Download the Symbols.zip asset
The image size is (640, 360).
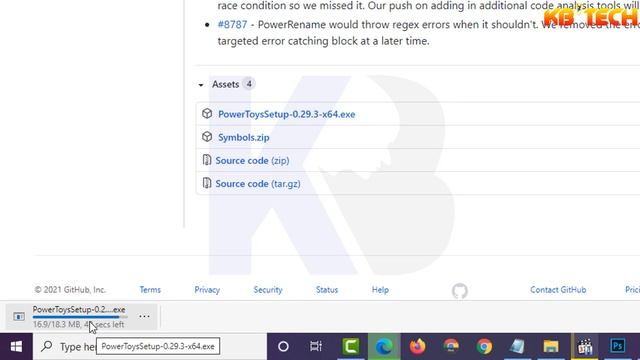244,138
